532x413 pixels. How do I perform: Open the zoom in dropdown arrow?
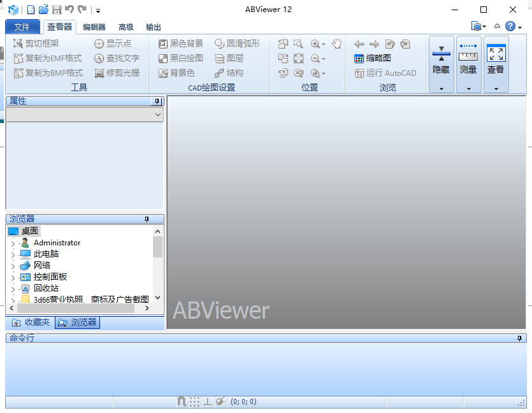click(x=324, y=45)
